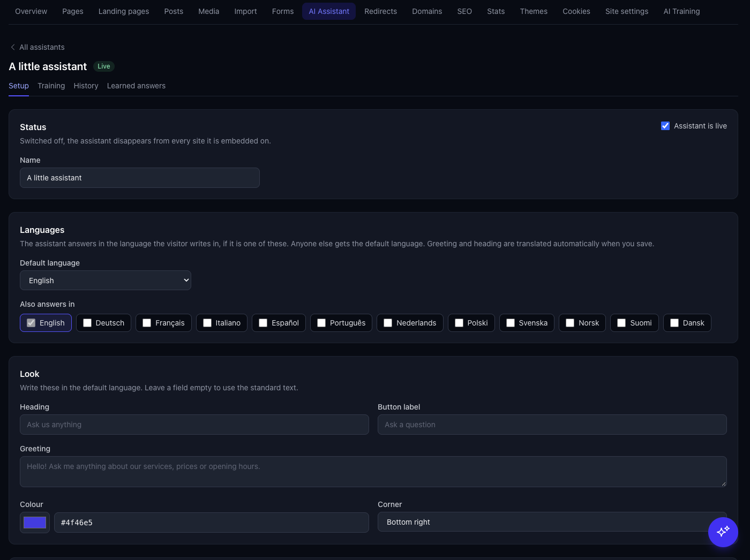Open Landing pages in the navigation bar

(x=124, y=11)
